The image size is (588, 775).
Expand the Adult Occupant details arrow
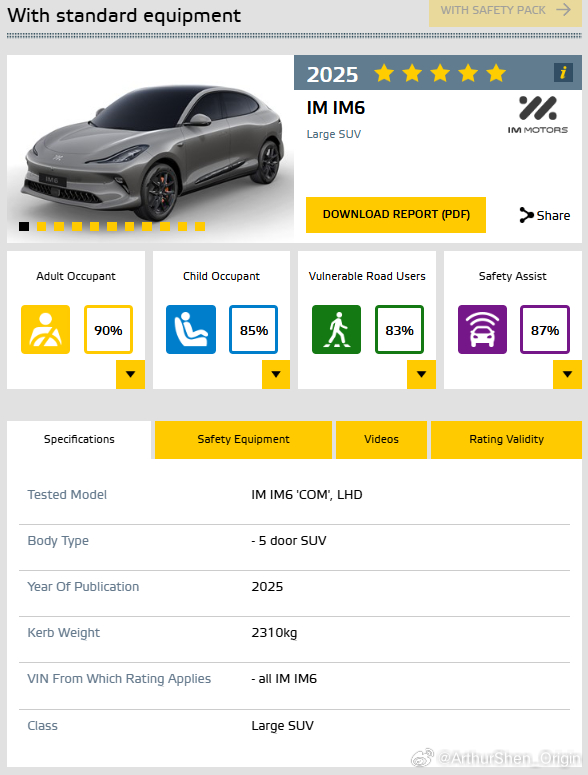(130, 374)
